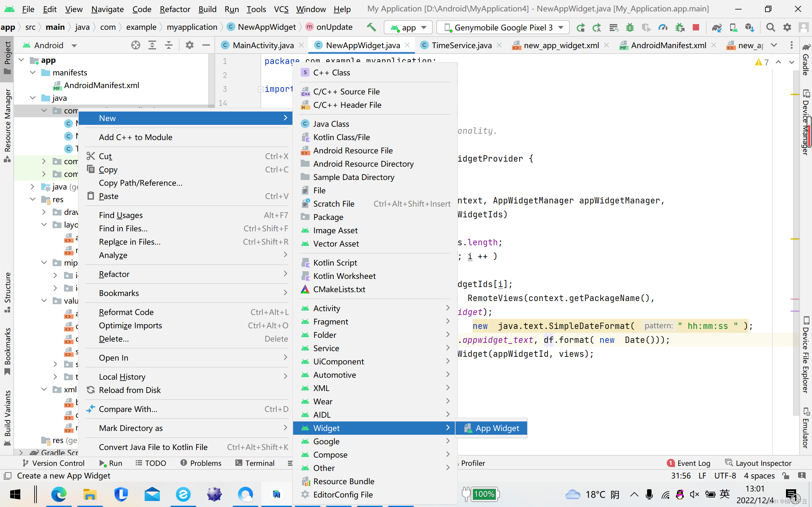Click the App Widget menu option
Screen dimensions: 812x507
coord(497,428)
